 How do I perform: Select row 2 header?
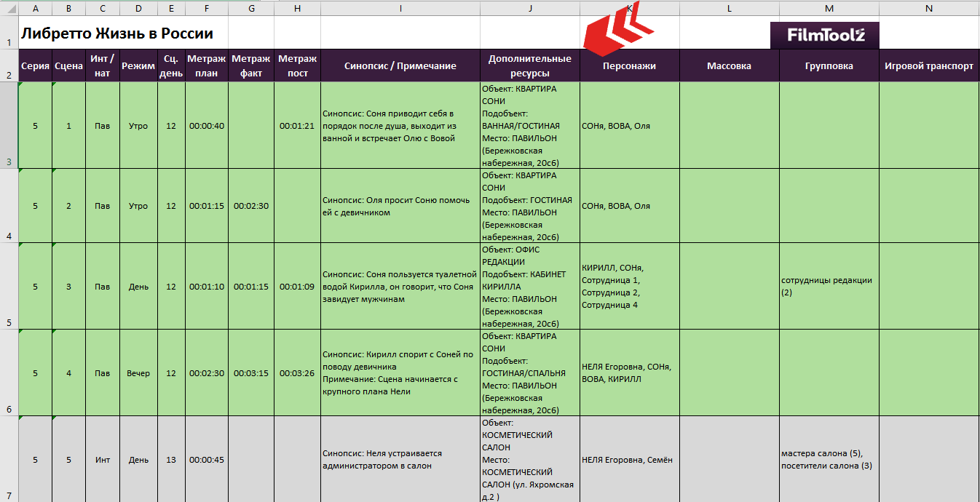pos(9,65)
